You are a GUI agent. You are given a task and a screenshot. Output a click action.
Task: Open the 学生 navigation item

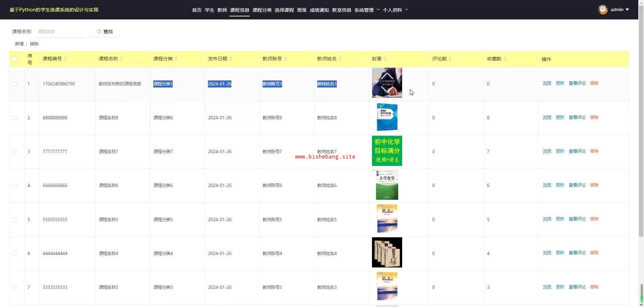pos(210,10)
